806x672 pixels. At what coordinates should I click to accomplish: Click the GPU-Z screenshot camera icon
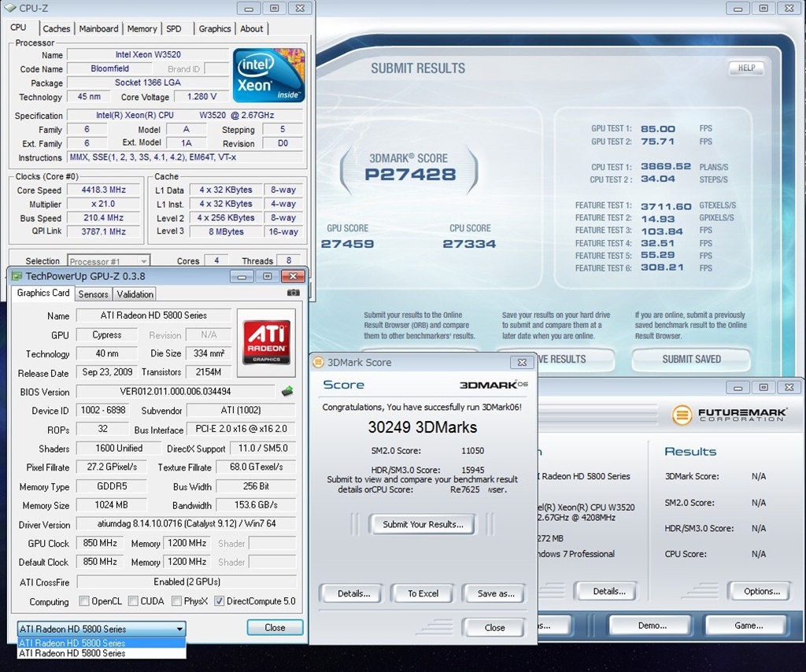[293, 293]
